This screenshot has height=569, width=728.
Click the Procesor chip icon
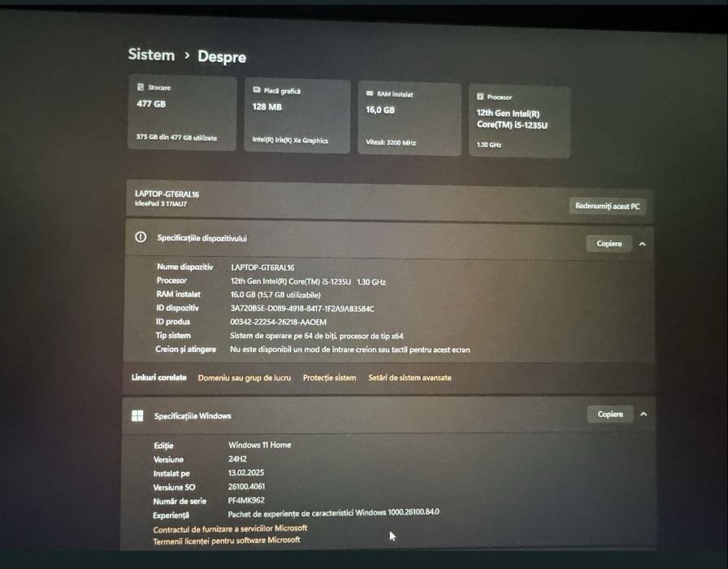[480, 97]
